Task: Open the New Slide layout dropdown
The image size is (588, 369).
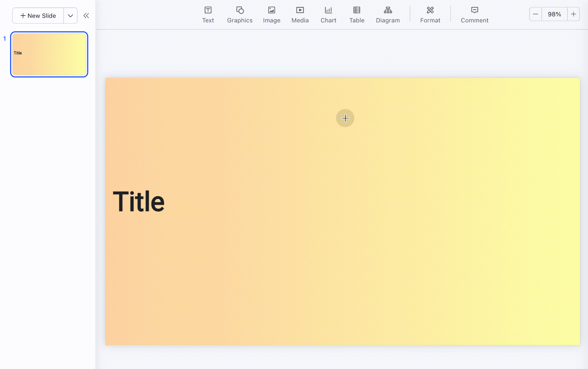Action: click(70, 16)
